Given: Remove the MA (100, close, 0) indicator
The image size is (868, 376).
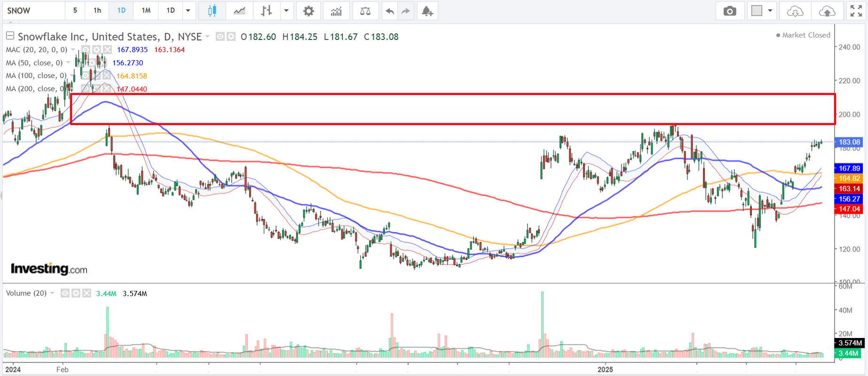Looking at the screenshot, I should pos(107,76).
